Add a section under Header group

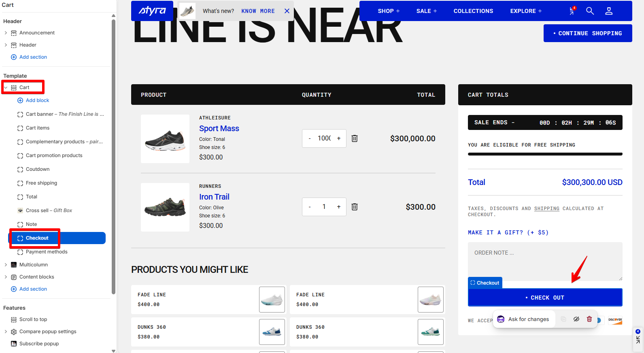point(29,57)
